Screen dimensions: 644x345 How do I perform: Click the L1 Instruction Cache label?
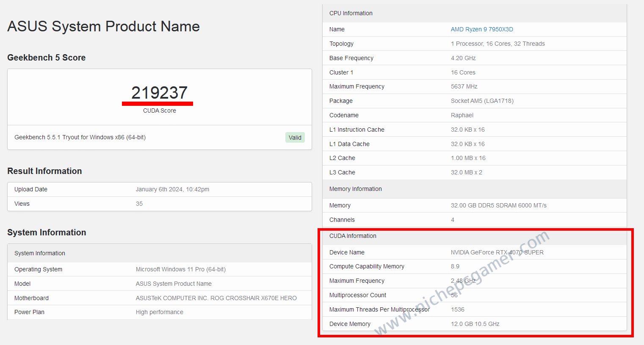pyautogui.click(x=357, y=130)
